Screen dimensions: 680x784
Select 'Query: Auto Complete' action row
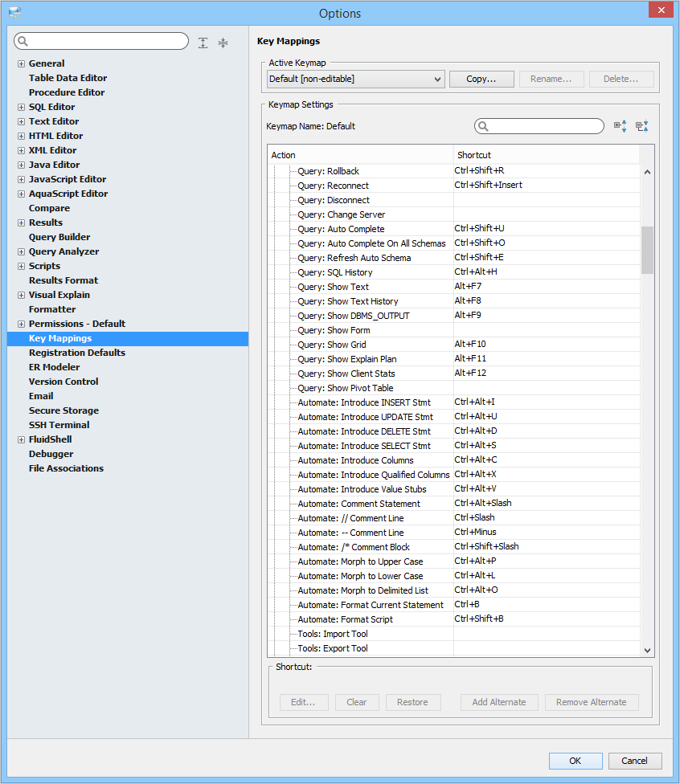(x=454, y=229)
